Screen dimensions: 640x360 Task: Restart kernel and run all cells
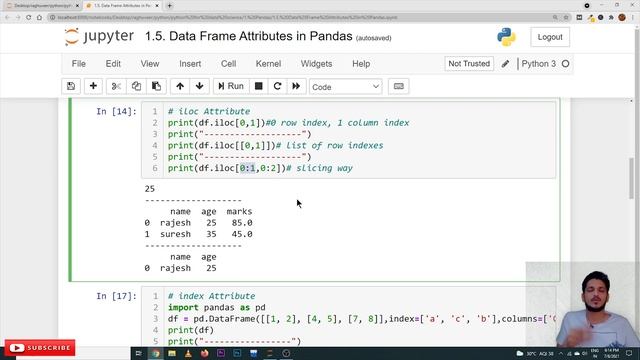coord(296,86)
